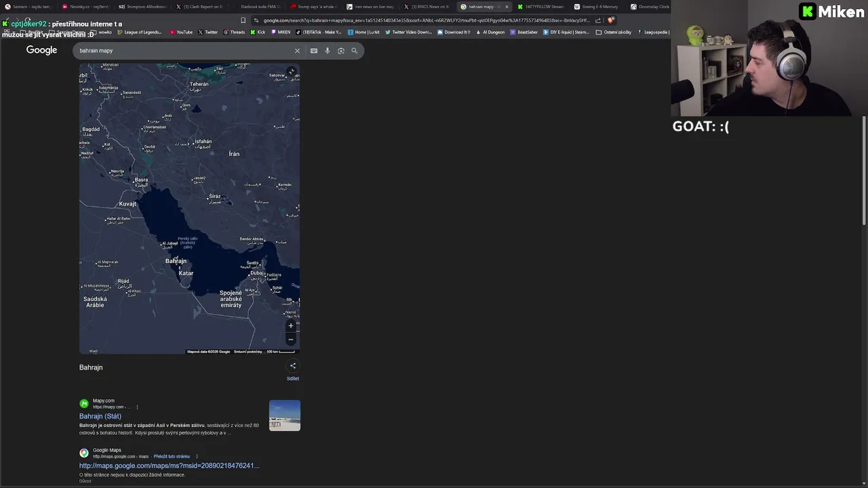Open Google Lens image search icon
This screenshot has width=868, height=488.
point(341,51)
